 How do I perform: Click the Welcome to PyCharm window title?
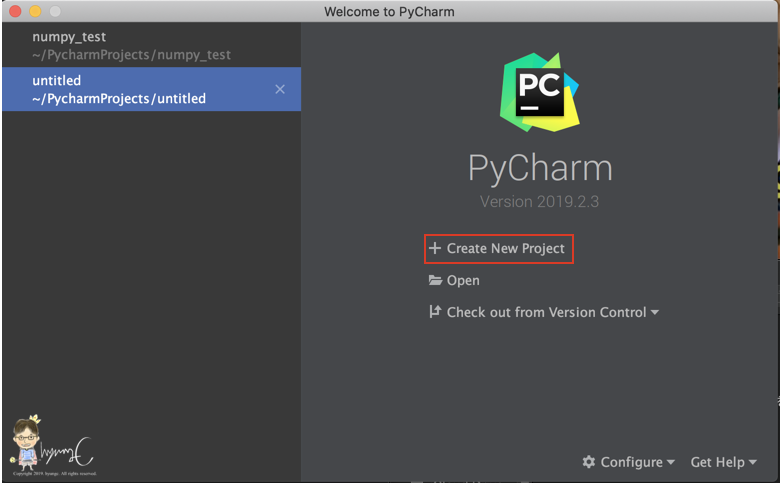[390, 11]
